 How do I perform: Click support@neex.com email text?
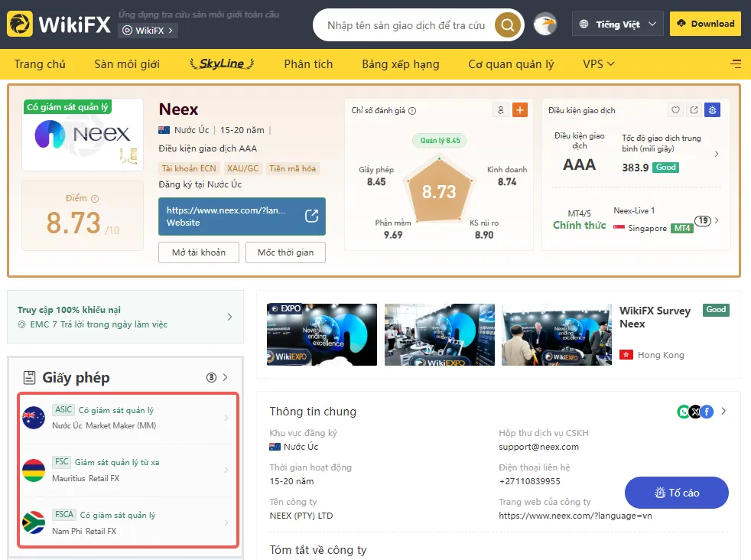pos(539,447)
